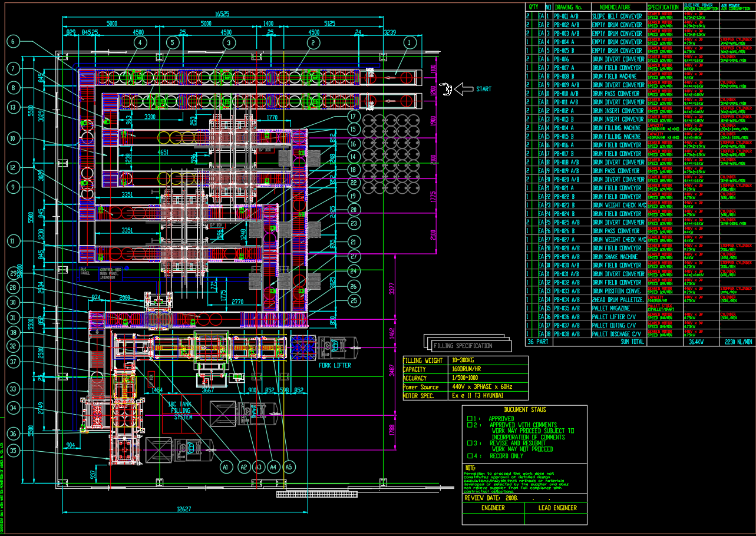Click balloon callout A5
This screenshot has width=756, height=536.
click(288, 467)
